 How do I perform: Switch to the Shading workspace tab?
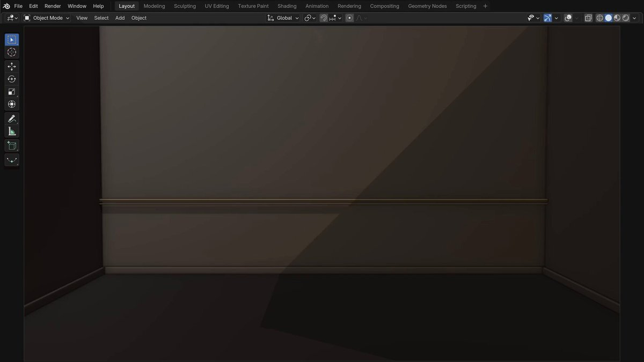click(x=287, y=6)
